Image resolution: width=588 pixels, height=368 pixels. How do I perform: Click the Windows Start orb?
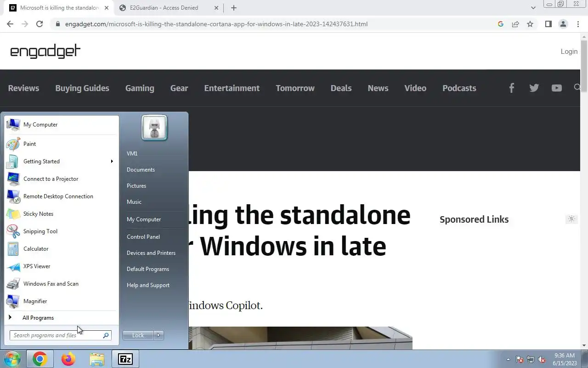(12, 359)
